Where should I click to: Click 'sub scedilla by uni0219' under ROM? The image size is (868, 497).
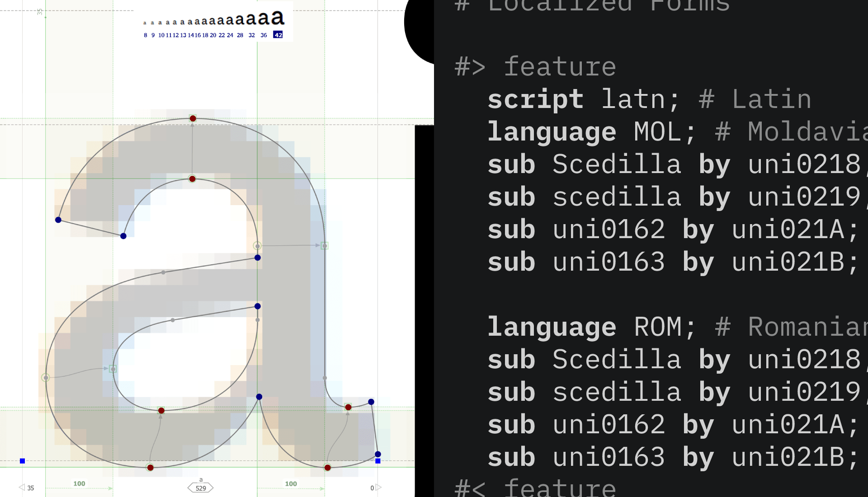coord(674,392)
